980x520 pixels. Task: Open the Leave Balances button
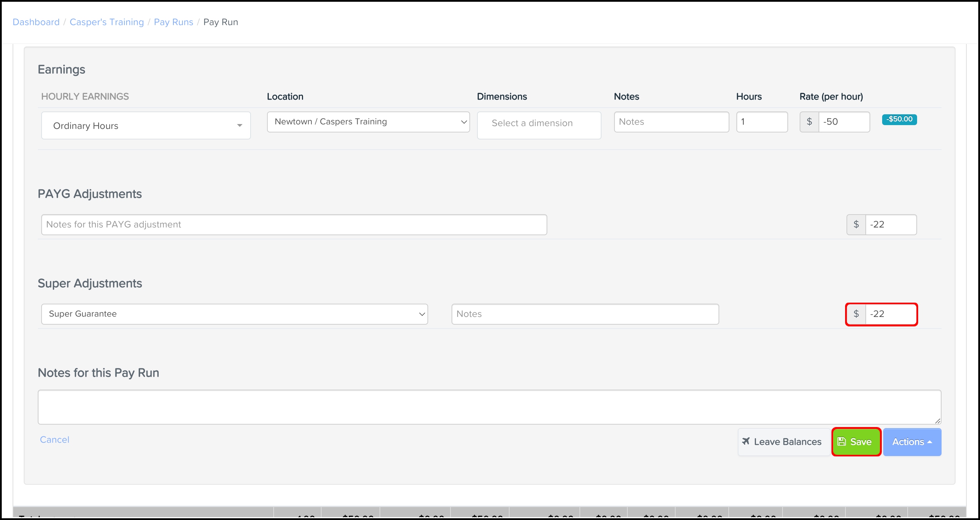click(x=784, y=442)
